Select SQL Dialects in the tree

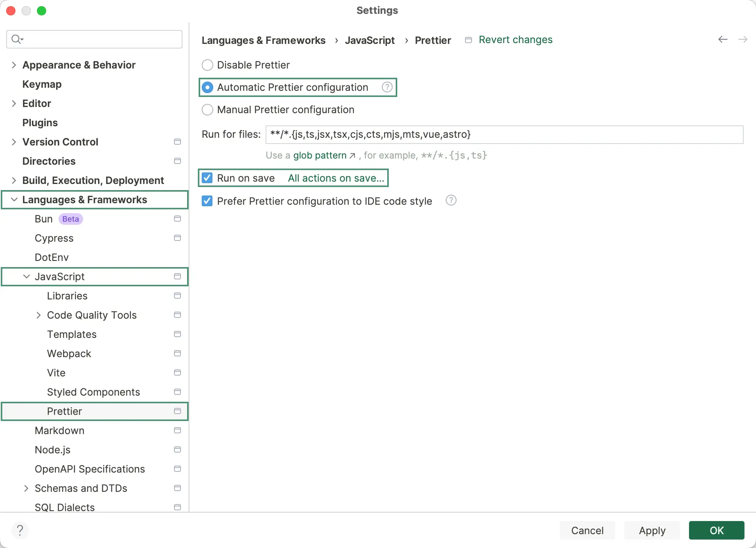(65, 507)
